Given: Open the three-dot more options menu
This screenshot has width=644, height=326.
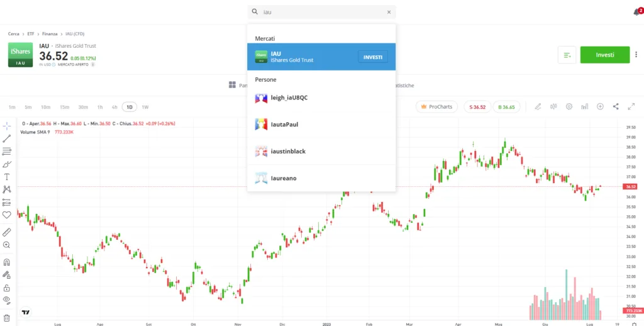Looking at the screenshot, I should pos(636,55).
